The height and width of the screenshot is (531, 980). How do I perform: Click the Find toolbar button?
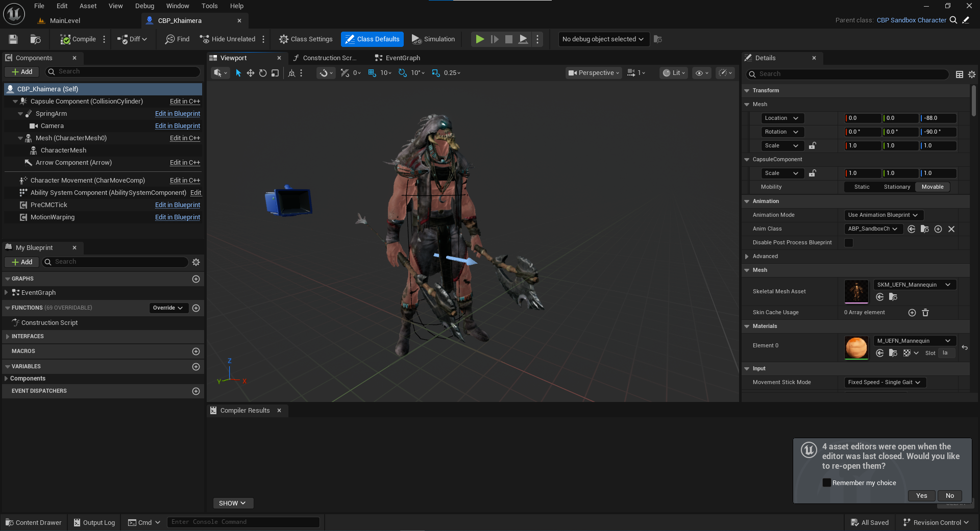[177, 39]
